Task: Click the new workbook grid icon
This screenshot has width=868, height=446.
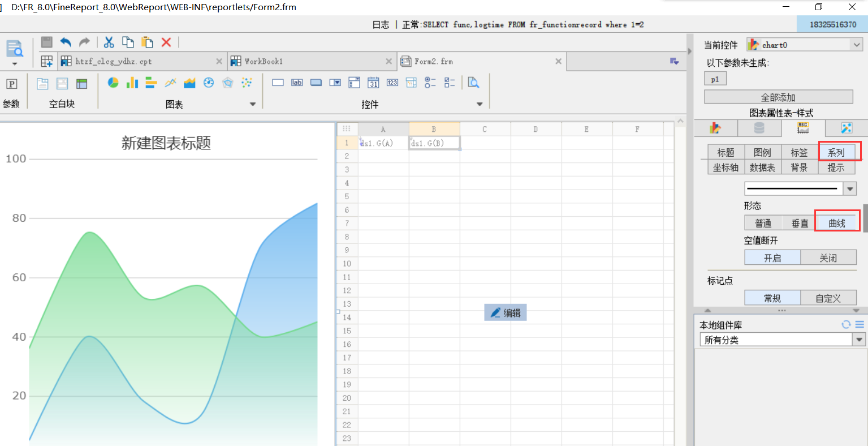Action: 47,61
